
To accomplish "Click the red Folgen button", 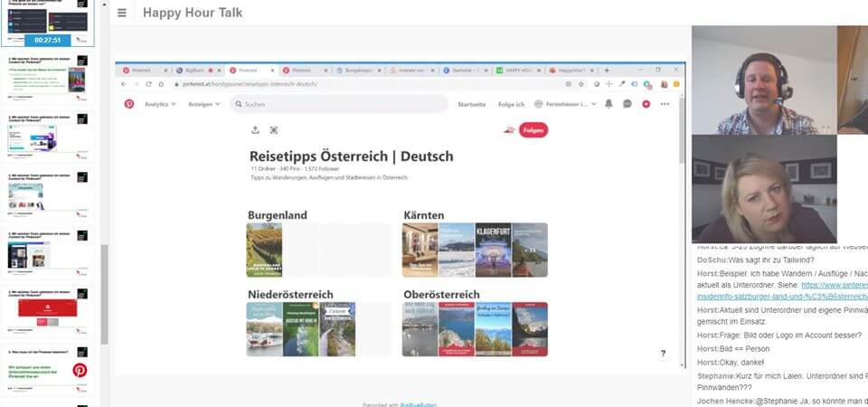I will click(x=533, y=130).
